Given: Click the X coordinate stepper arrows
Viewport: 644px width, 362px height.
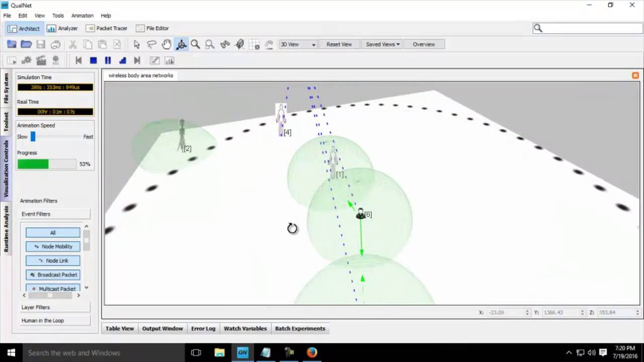Looking at the screenshot, I should click(x=527, y=312).
